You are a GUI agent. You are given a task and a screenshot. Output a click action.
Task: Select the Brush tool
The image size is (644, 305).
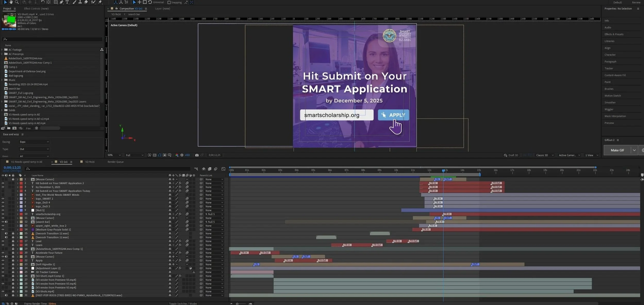tap(74, 2)
